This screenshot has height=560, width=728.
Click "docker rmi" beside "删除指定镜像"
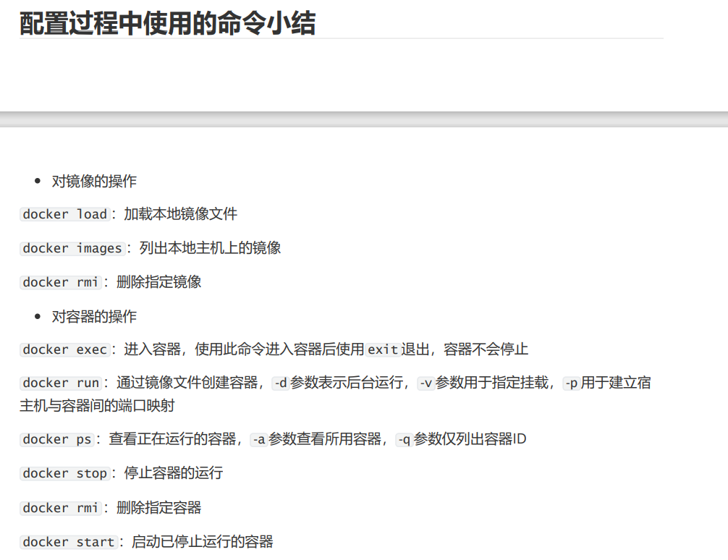61,282
